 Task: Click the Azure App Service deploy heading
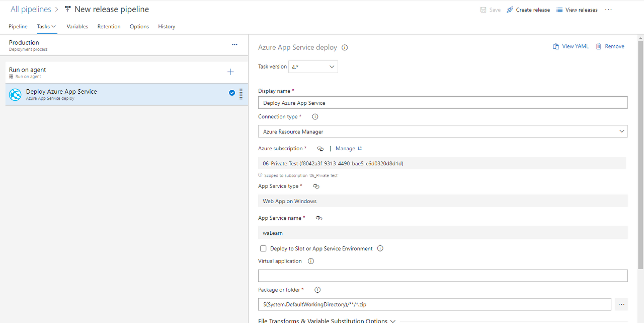297,47
